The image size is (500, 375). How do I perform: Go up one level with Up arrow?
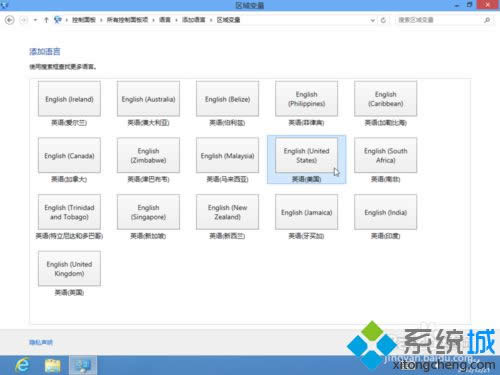coord(46,20)
